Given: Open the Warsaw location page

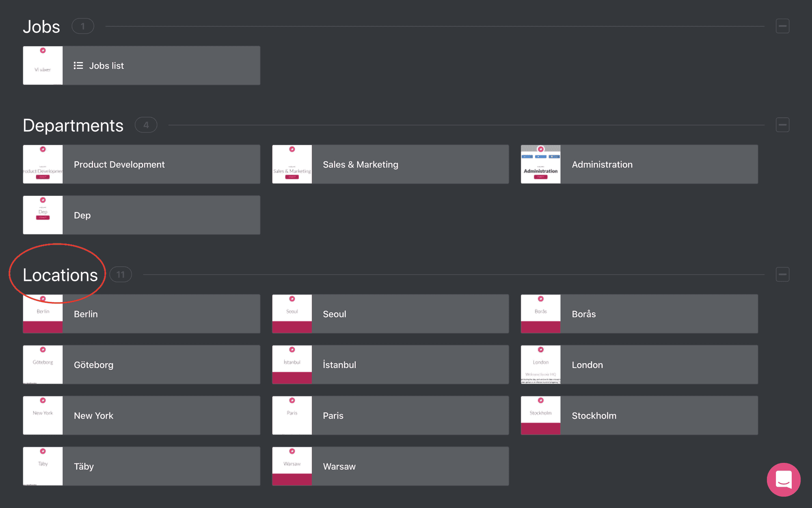Looking at the screenshot, I should pyautogui.click(x=390, y=466).
